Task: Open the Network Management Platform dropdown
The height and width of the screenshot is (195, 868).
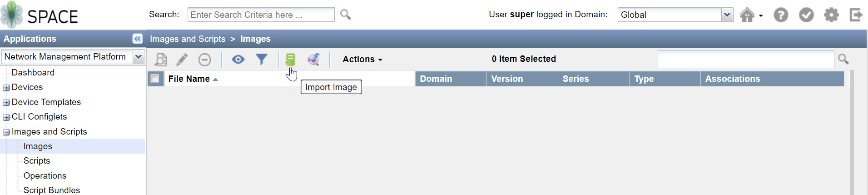Action: 139,57
